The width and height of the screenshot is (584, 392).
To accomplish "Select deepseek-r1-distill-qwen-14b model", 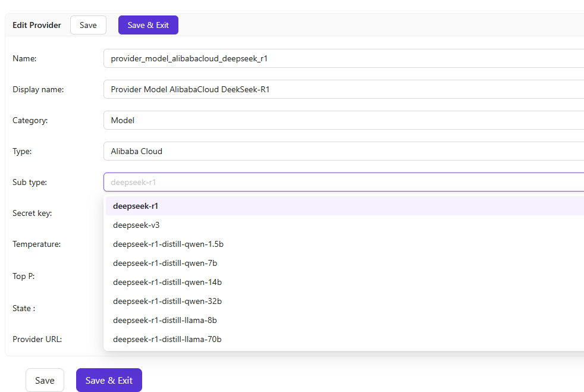I will pos(167,282).
